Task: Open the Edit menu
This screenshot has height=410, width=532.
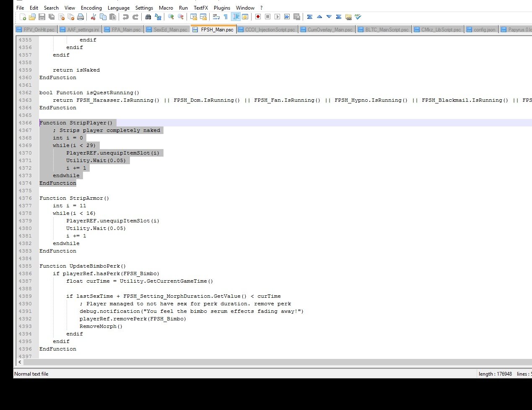Action: pyautogui.click(x=34, y=8)
